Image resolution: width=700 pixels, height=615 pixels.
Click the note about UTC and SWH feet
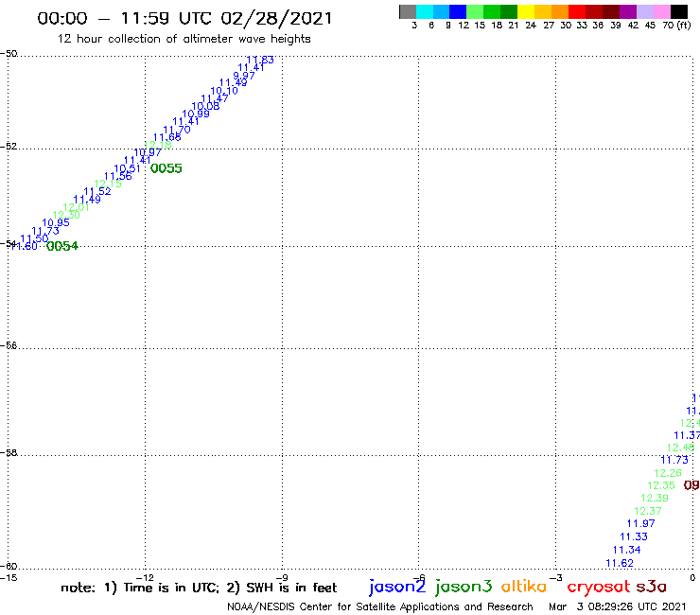point(199,588)
